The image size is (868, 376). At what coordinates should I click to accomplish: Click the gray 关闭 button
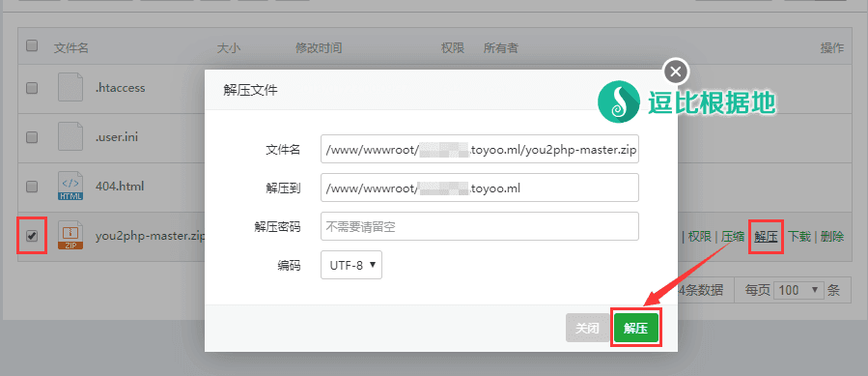[x=587, y=328]
